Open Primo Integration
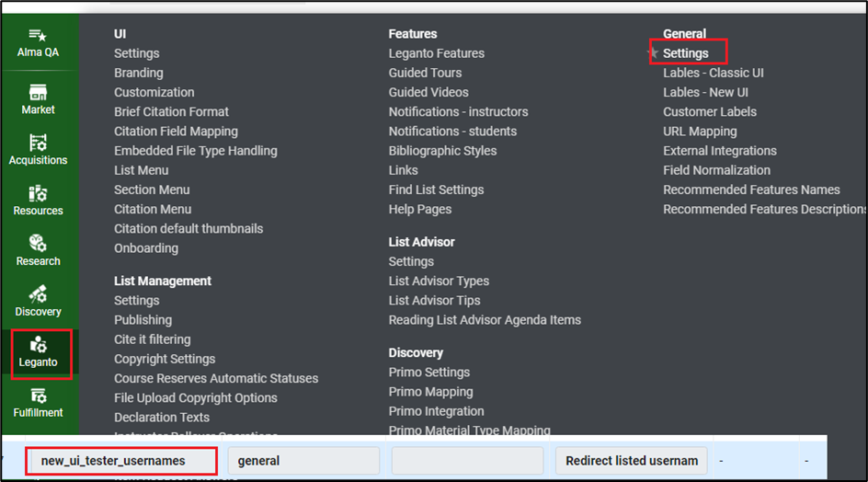 pos(436,411)
